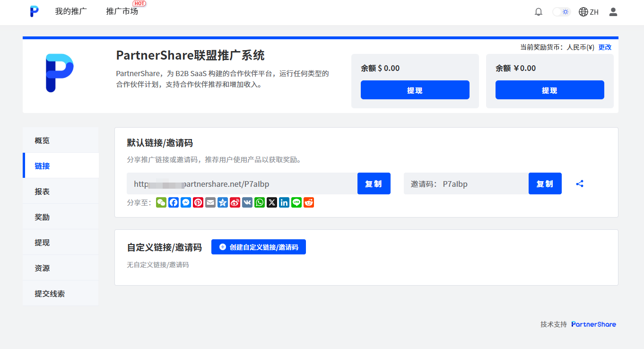The height and width of the screenshot is (349, 644).
Task: Open notifications bell
Action: (539, 12)
